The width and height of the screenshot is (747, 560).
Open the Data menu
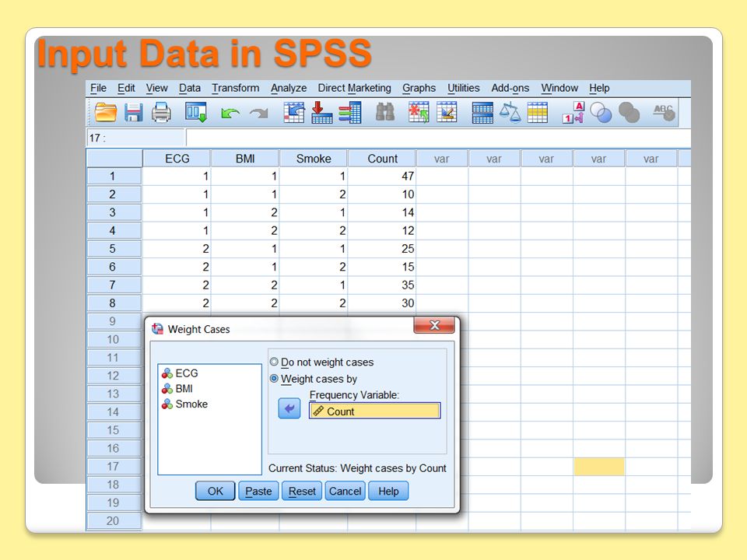(x=190, y=88)
